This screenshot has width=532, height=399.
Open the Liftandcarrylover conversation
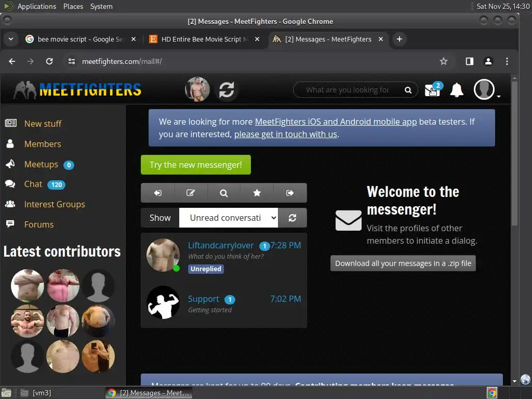click(224, 257)
